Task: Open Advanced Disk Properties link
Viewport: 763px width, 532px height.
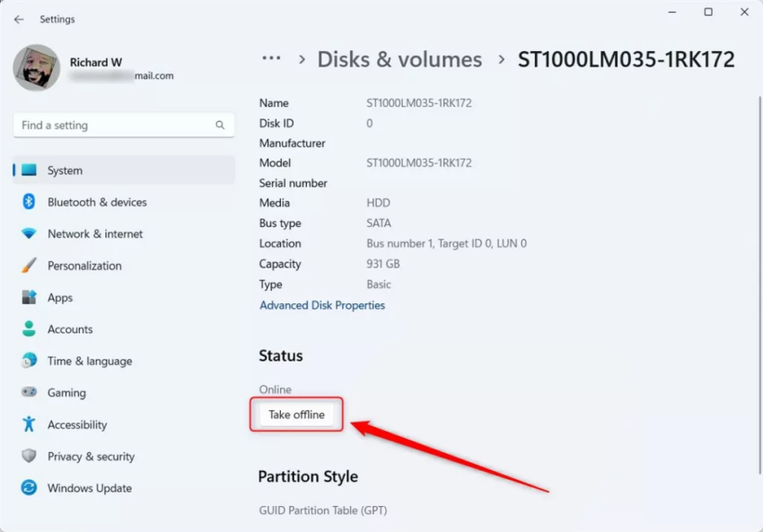Action: tap(322, 305)
